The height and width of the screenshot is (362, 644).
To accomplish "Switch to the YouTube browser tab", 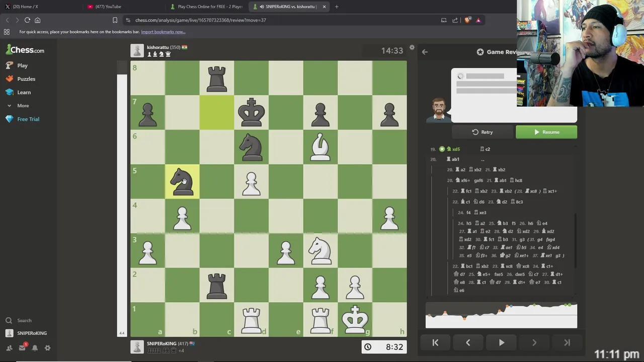I will coord(124,7).
